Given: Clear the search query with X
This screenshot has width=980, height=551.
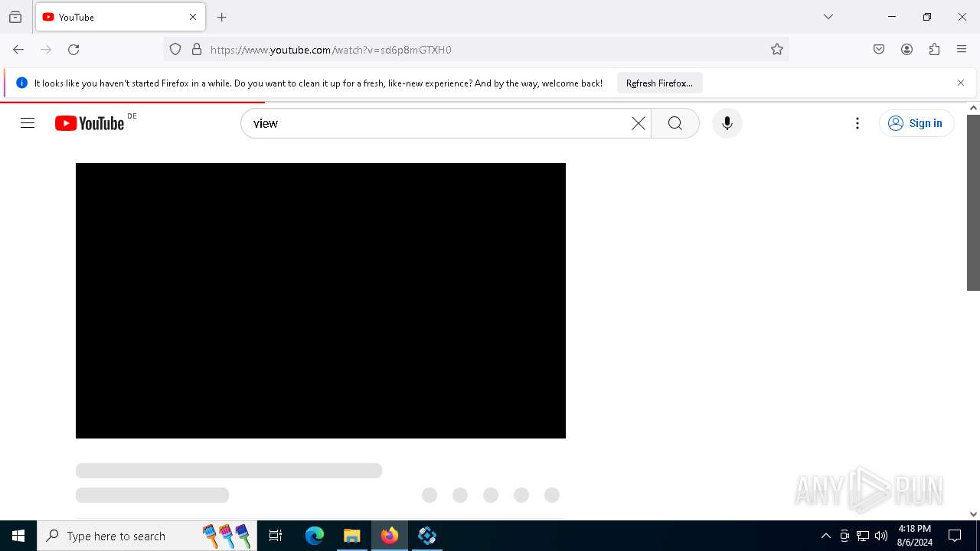Looking at the screenshot, I should click(x=638, y=123).
